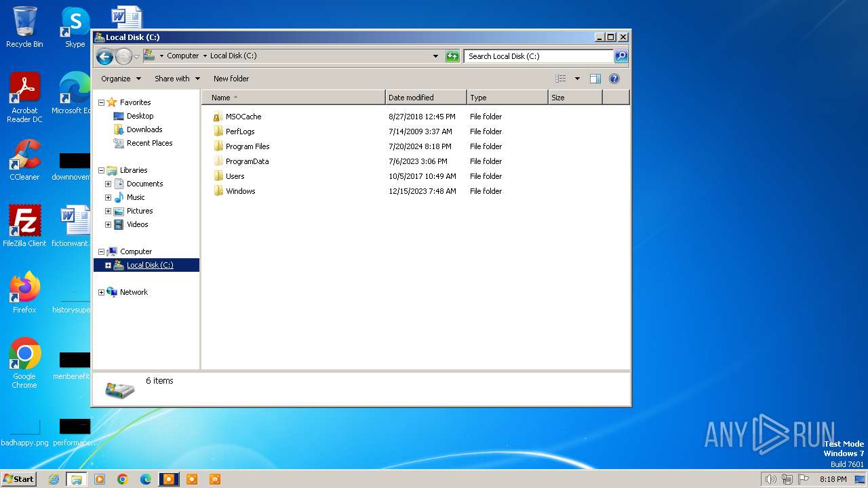Screen dimensions: 868x488
Task: Select the Pictures library
Action: coord(140,211)
